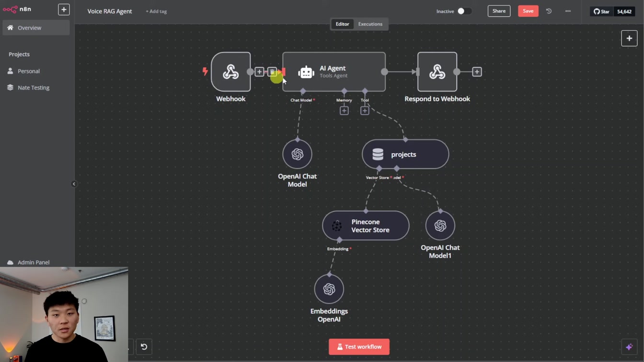Click Add tag next to workflow name
The height and width of the screenshot is (362, 644).
156,11
